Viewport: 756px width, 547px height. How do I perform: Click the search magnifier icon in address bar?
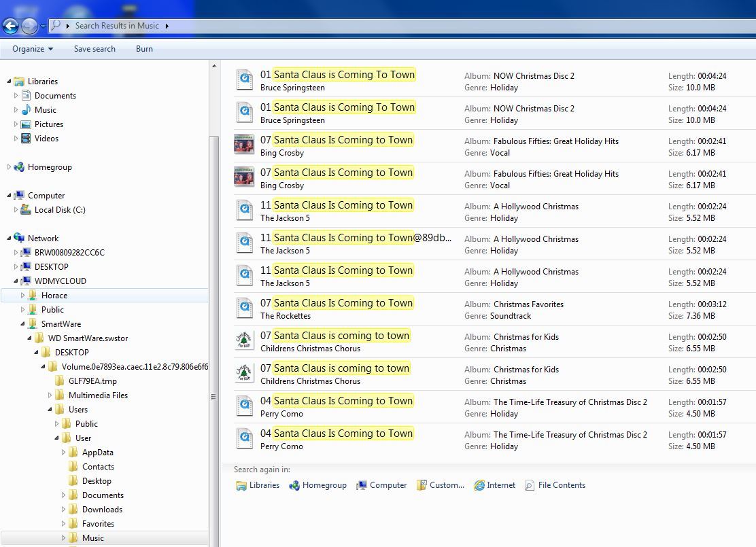56,25
